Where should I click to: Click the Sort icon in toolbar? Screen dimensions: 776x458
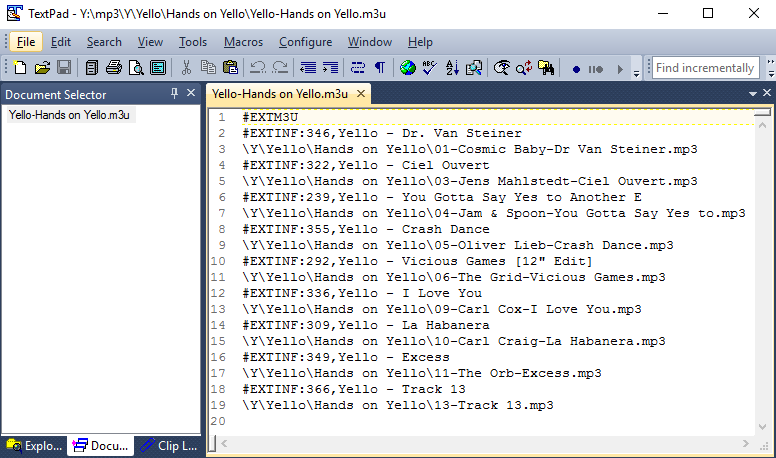coord(452,68)
